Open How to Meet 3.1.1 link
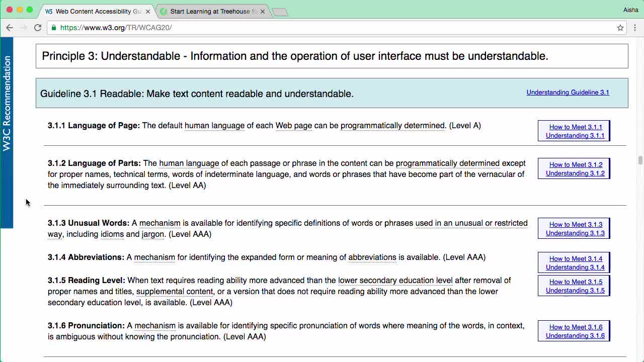644x362 pixels. (576, 127)
